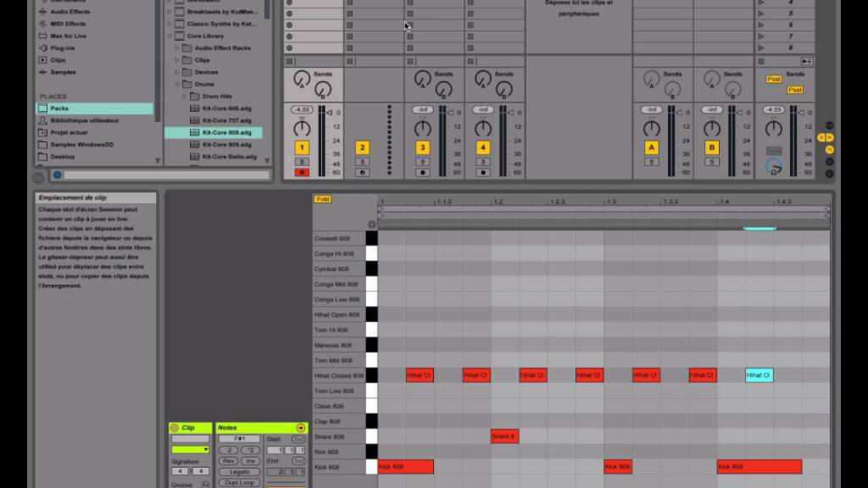Expand the Drum Hits folder
The image size is (868, 488).
tap(185, 97)
